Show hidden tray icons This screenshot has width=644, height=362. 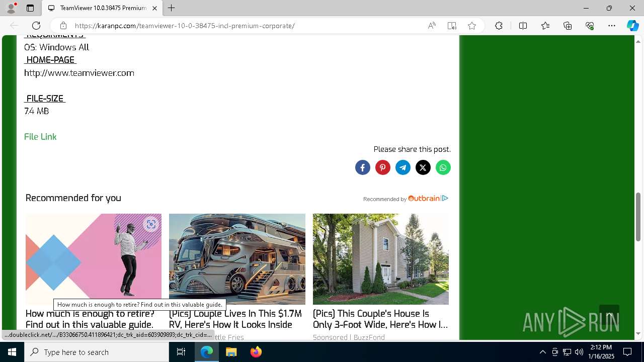click(542, 352)
